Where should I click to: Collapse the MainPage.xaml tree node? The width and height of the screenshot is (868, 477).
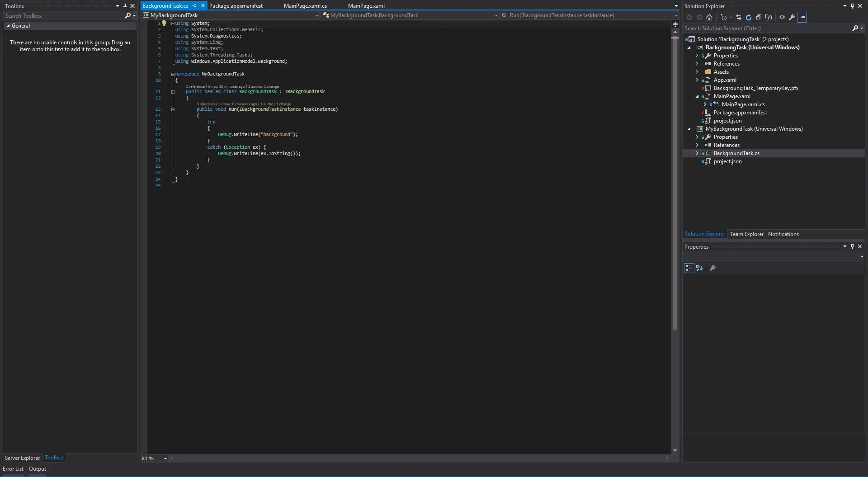pyautogui.click(x=697, y=96)
